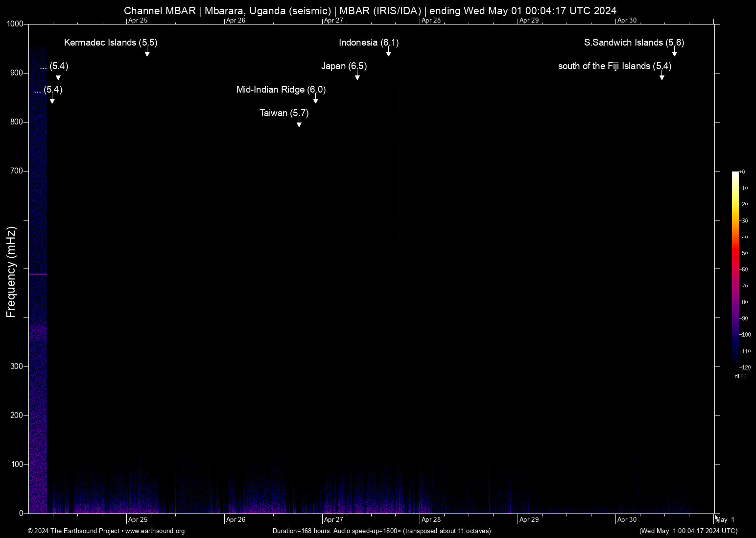The height and width of the screenshot is (538, 756).
Task: Click the Duration=168 hours footer text
Action: [382, 531]
